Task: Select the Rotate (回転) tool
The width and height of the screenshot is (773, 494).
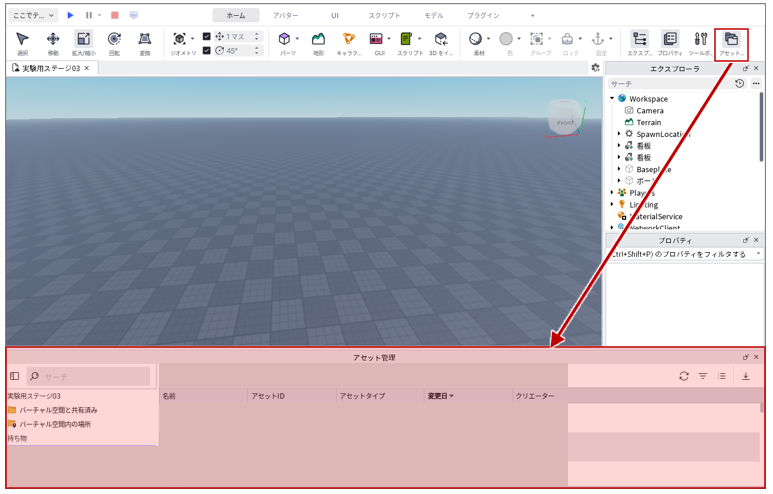Action: [x=114, y=43]
